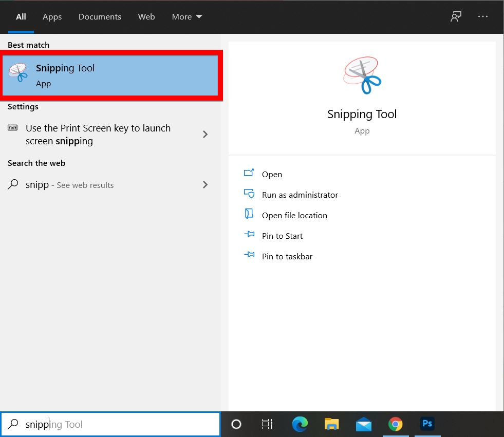Image resolution: width=504 pixels, height=437 pixels.
Task: Click Pin to taskbar
Action: pyautogui.click(x=287, y=257)
